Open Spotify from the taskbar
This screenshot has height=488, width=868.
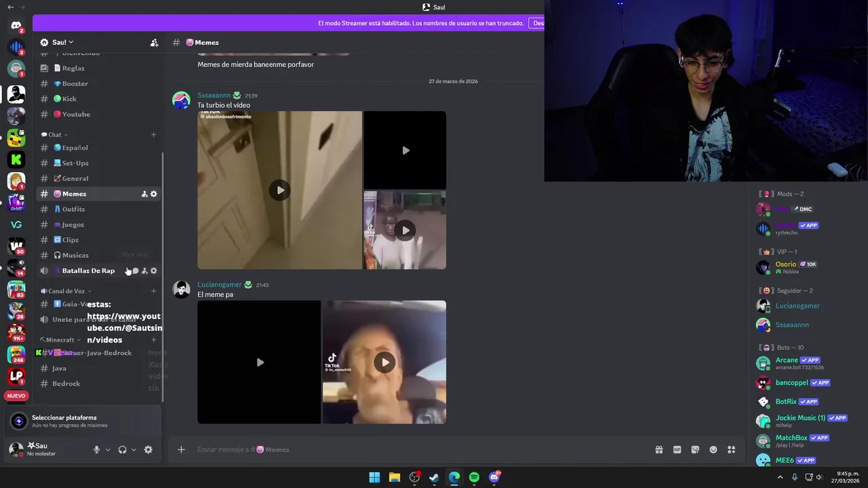pyautogui.click(x=474, y=477)
